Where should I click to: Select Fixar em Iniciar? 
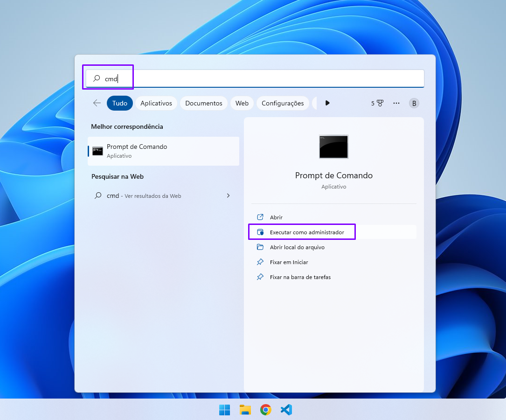tap(333, 262)
